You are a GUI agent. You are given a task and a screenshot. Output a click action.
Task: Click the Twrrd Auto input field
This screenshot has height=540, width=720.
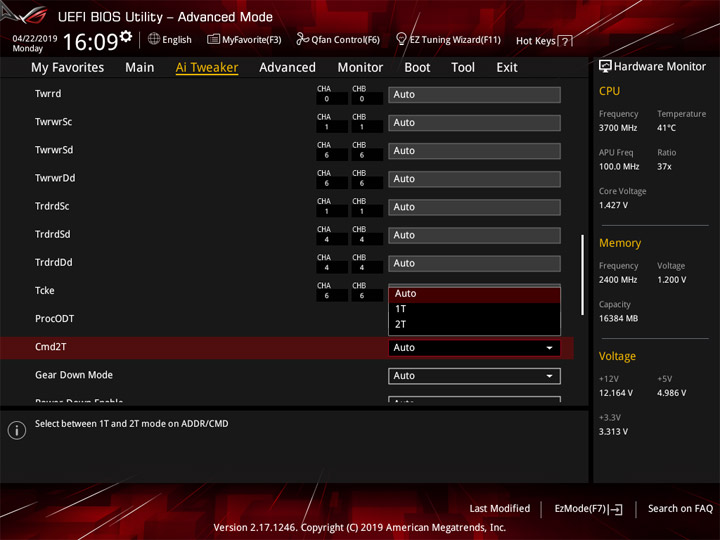tap(474, 95)
